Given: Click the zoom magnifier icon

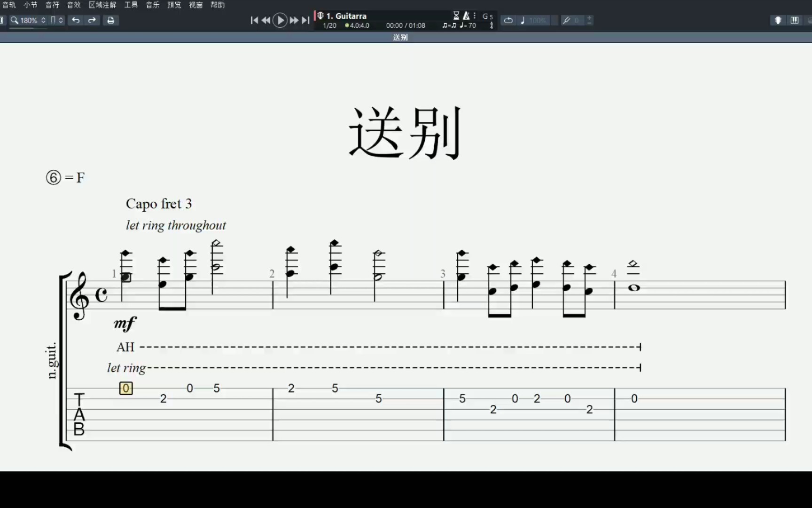Looking at the screenshot, I should pyautogui.click(x=15, y=20).
